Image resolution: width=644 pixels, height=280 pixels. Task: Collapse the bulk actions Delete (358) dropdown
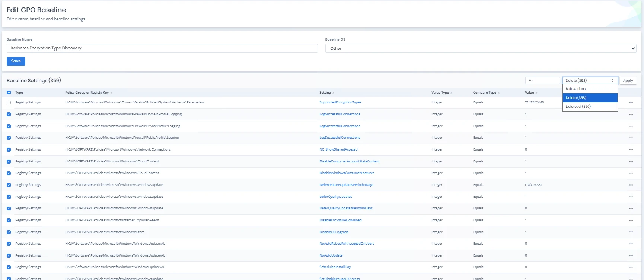pyautogui.click(x=590, y=80)
